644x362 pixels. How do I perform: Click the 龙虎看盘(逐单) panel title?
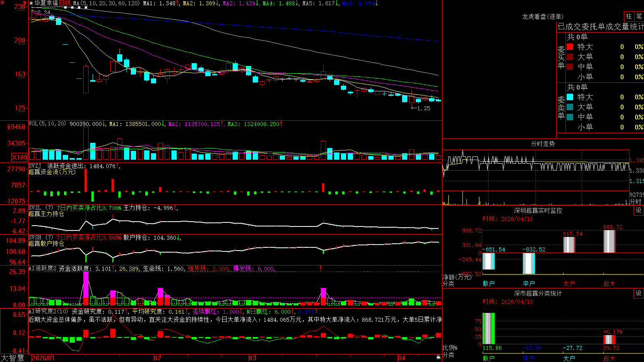coord(543,16)
